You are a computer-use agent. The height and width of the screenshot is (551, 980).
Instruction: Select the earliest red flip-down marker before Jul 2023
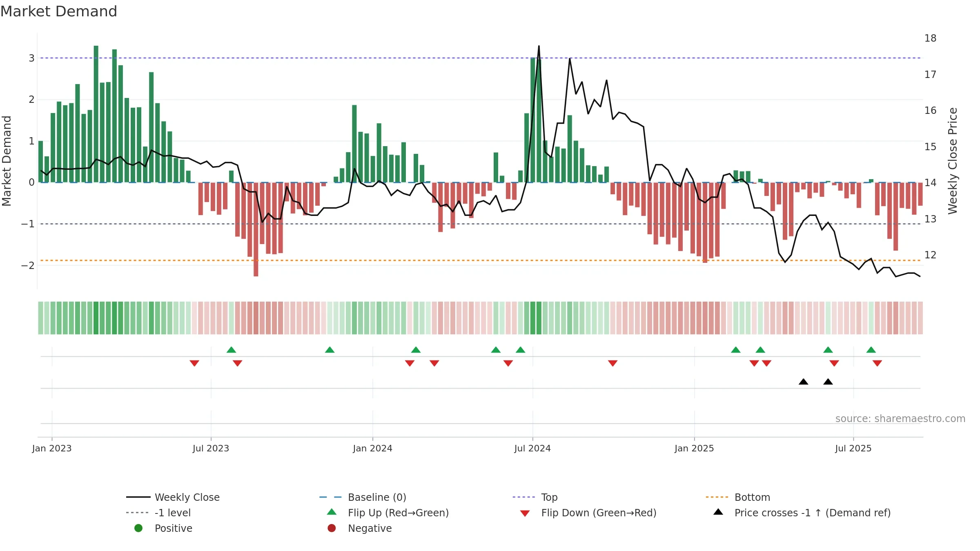194,363
